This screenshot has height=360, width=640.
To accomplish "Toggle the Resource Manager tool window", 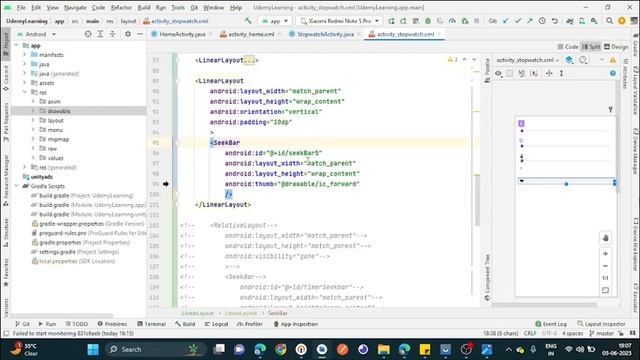I will coord(6,180).
